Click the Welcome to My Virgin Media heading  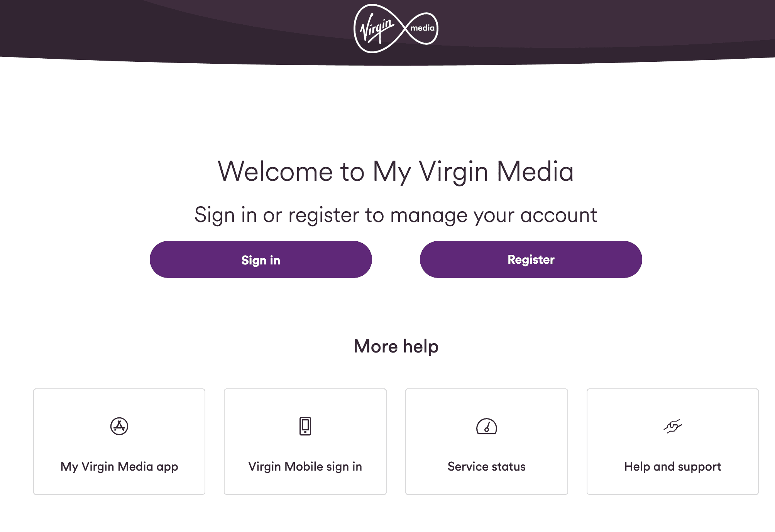[x=396, y=171]
